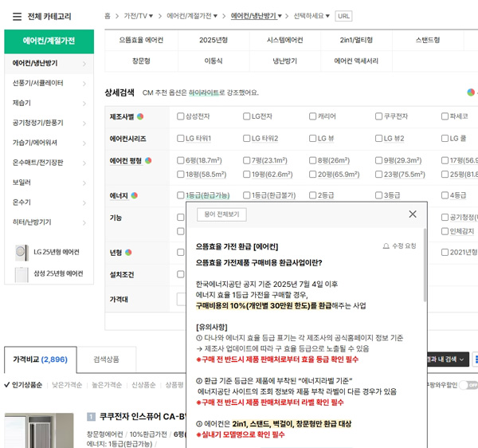The height and width of the screenshot is (448, 478).
Task: Check the 삼성전자 manufacturer checkbox
Action: tap(181, 116)
